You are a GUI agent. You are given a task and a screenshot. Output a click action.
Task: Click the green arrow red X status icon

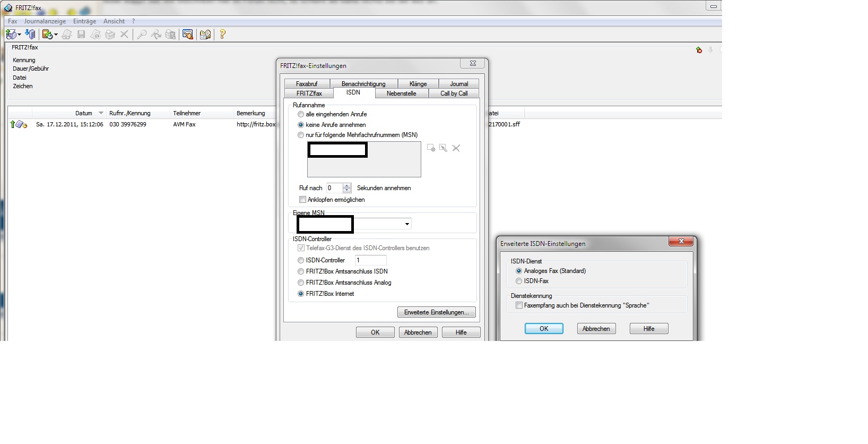tap(699, 50)
